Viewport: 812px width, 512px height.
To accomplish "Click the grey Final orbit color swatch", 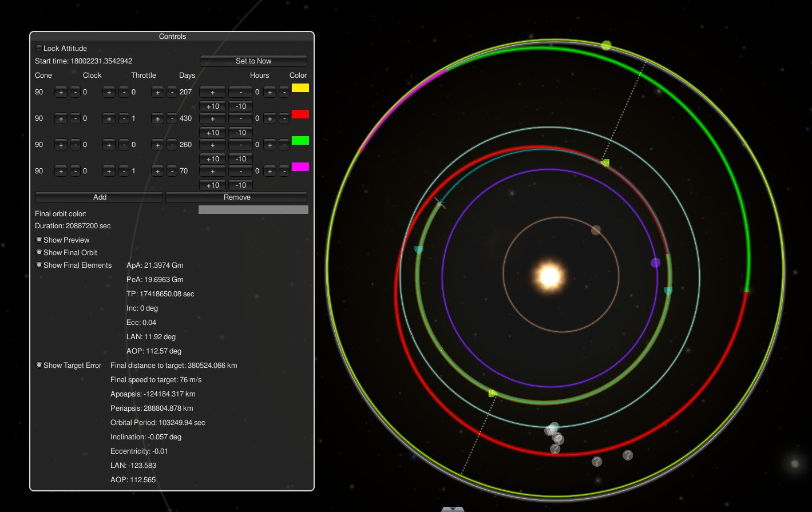I will click(253, 210).
